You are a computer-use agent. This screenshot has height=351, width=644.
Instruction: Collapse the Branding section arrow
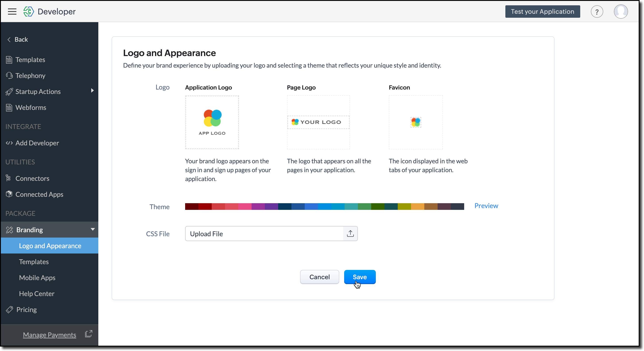[93, 229]
